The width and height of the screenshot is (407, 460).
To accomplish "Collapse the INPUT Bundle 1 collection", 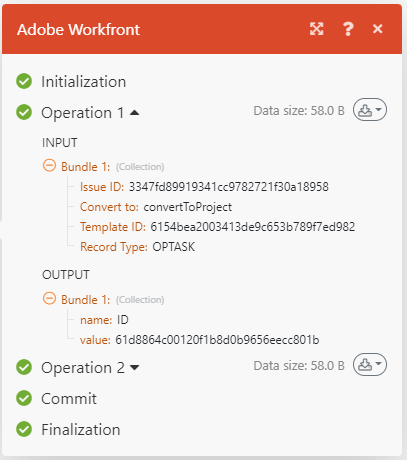I will 49,166.
